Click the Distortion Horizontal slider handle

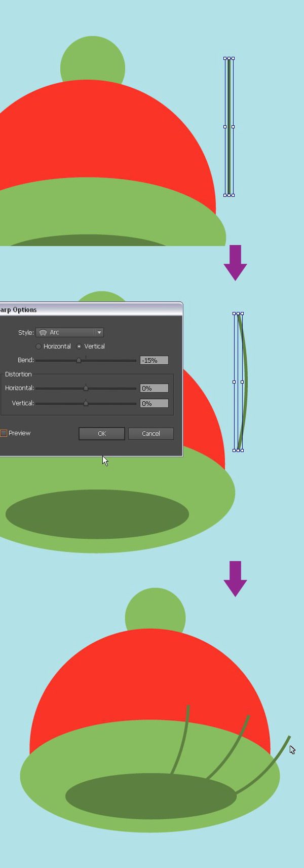(86, 388)
